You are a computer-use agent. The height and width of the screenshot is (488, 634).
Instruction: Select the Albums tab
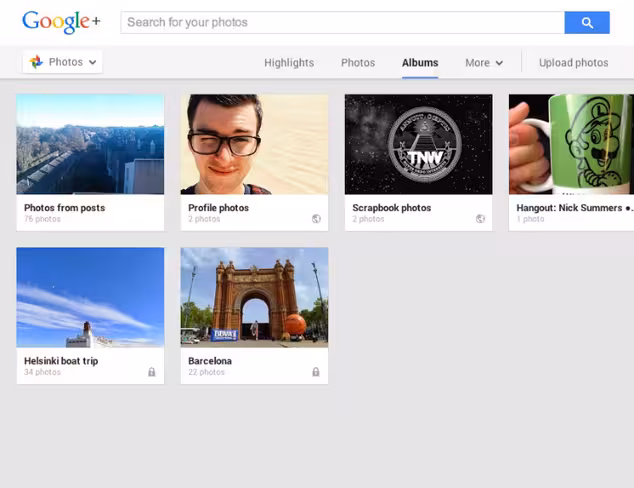(x=420, y=63)
